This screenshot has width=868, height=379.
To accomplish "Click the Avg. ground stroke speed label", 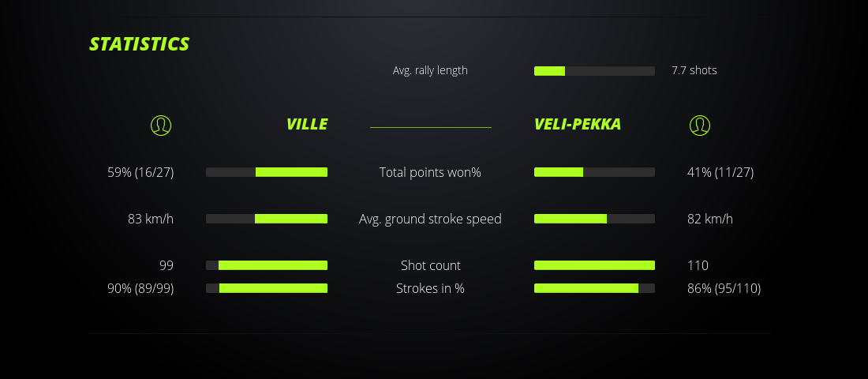I will click(430, 219).
